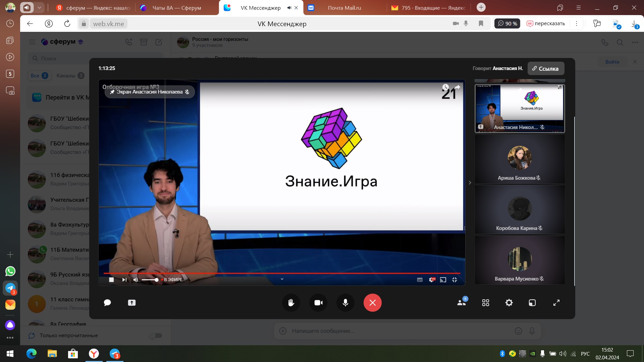Minimize call to picture-in-picture window
The width and height of the screenshot is (644, 362).
(x=532, y=303)
